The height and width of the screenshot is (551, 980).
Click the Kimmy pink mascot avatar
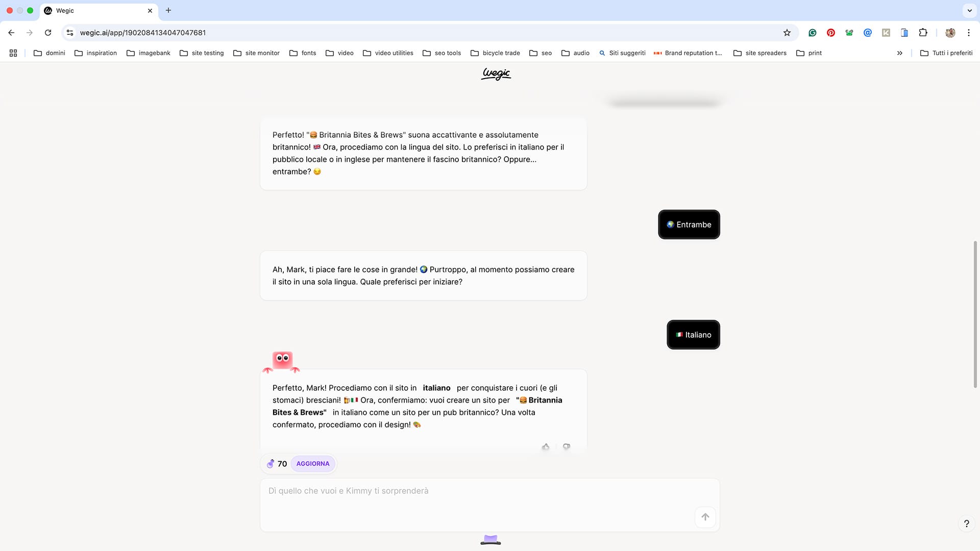pyautogui.click(x=282, y=361)
